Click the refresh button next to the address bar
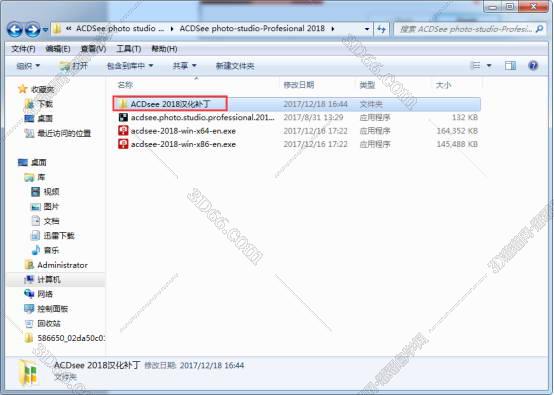This screenshot has width=554, height=395. point(381,29)
